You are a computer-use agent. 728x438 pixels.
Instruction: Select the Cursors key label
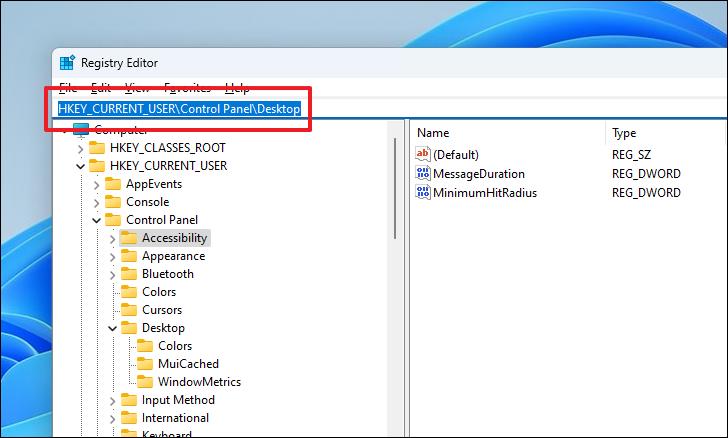162,310
